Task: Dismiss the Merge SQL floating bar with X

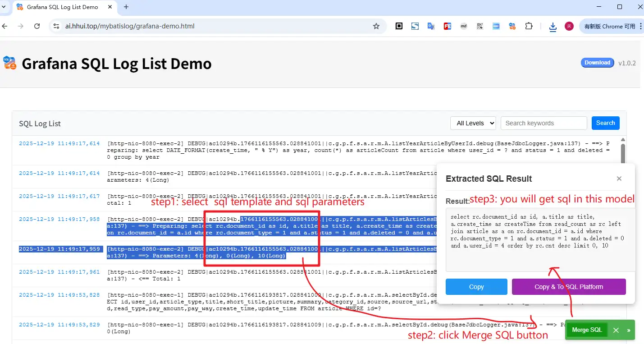Action: 616,330
